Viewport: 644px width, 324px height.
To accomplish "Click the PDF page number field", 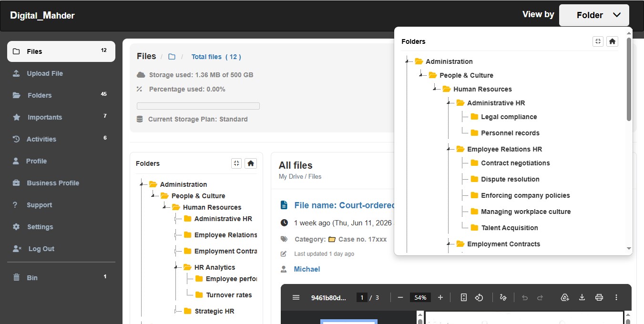I will (362, 297).
